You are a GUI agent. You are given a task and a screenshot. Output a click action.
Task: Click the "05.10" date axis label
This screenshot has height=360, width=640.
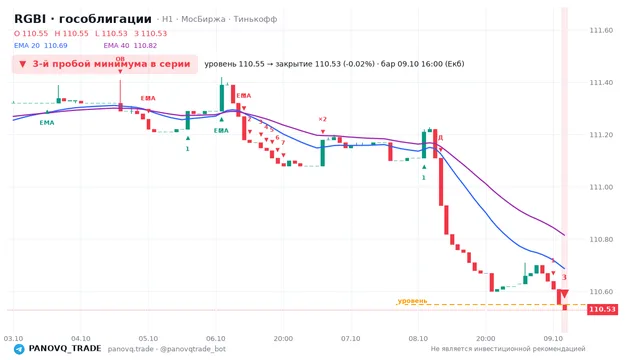point(148,338)
